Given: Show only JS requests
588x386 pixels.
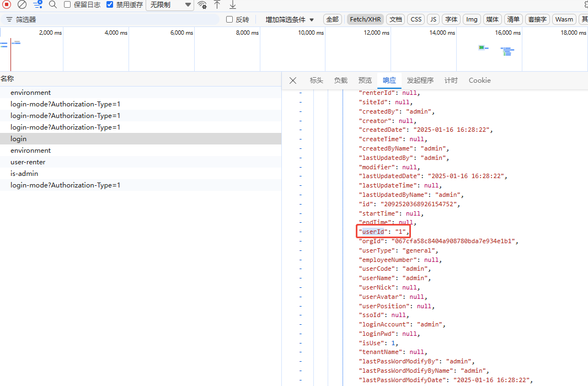Looking at the screenshot, I should [x=433, y=19].
